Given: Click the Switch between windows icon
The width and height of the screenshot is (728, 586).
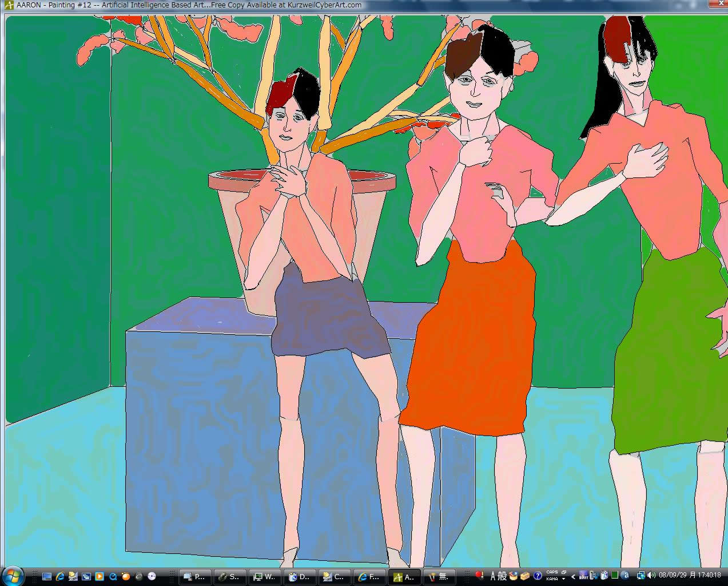Looking at the screenshot, I should [86, 576].
